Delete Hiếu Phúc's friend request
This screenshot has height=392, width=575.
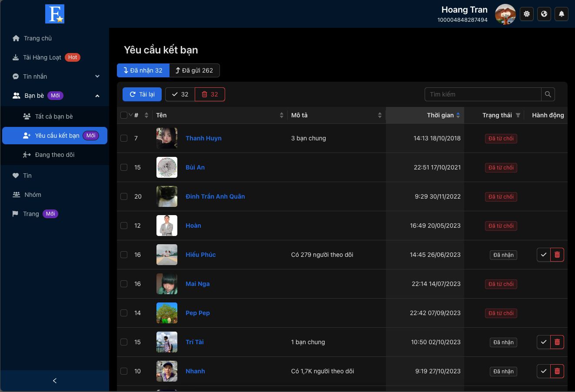pos(557,255)
